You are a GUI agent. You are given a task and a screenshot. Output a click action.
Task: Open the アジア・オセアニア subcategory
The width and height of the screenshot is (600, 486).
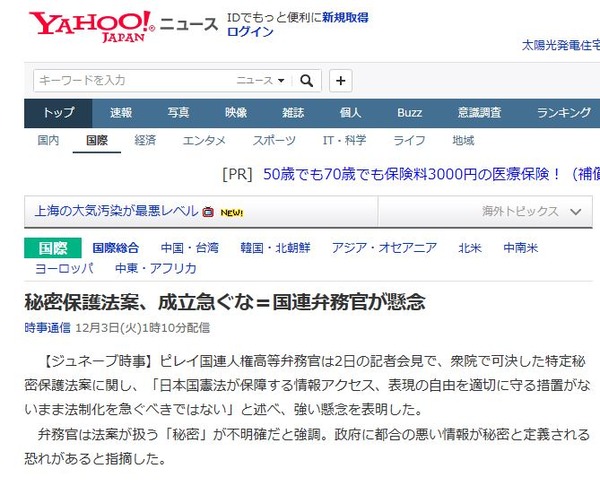coord(384,248)
